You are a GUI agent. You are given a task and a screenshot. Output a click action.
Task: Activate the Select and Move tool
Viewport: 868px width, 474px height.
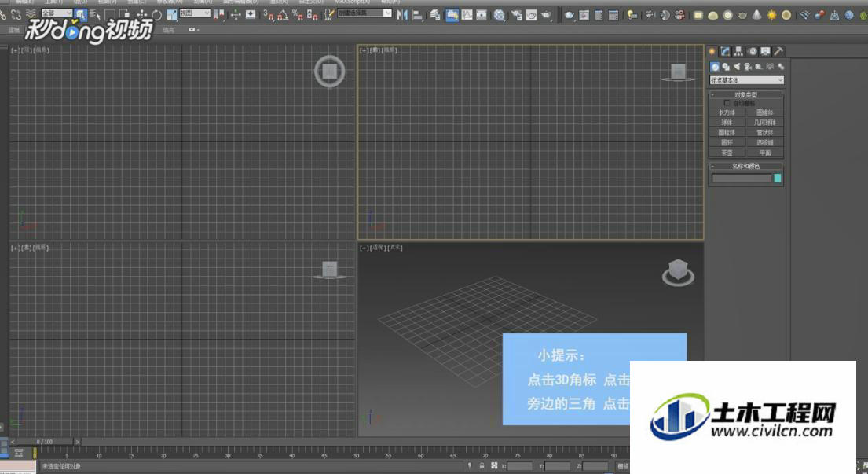[x=141, y=15]
